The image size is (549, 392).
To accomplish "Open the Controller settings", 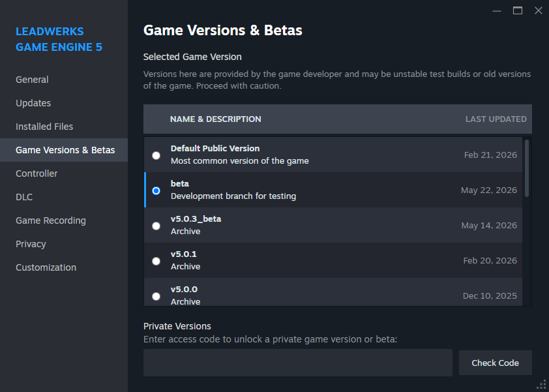I will pyautogui.click(x=64, y=173).
